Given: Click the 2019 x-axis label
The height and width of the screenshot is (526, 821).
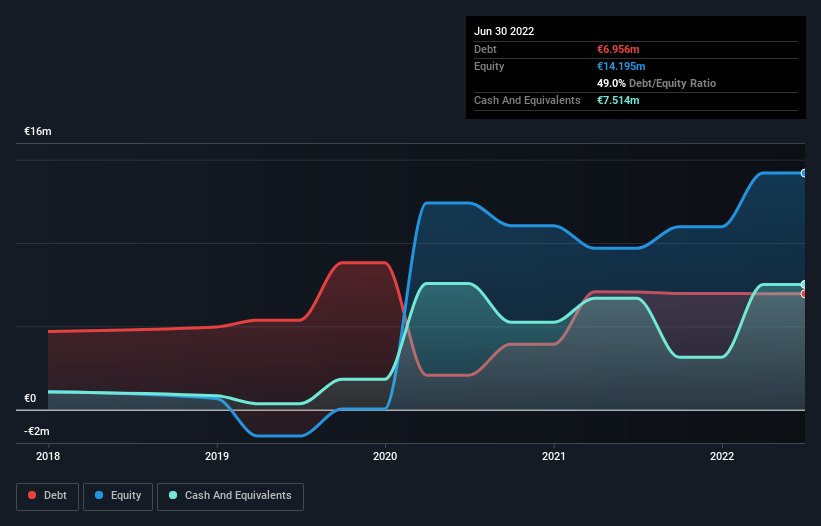Looking at the screenshot, I should (x=217, y=456).
